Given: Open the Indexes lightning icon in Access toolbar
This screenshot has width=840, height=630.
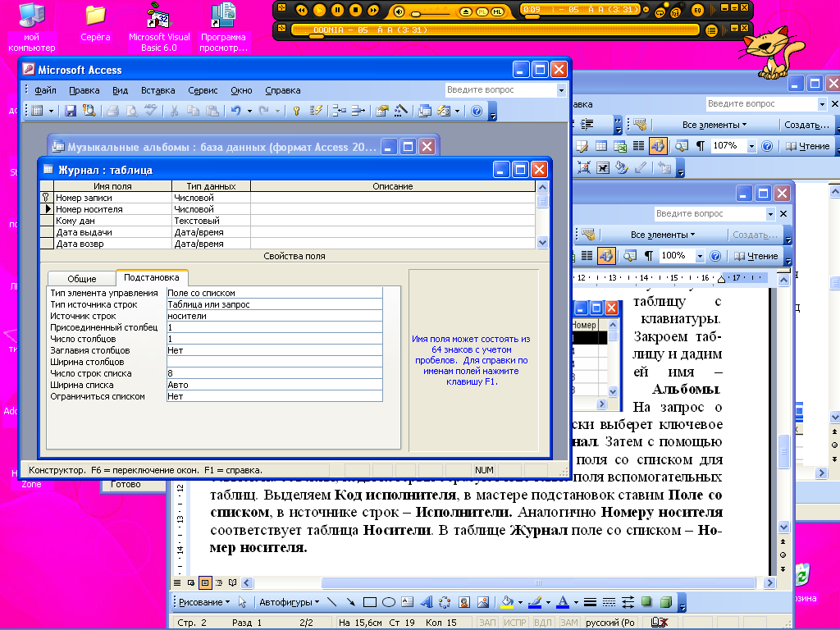Looking at the screenshot, I should pyautogui.click(x=316, y=111).
